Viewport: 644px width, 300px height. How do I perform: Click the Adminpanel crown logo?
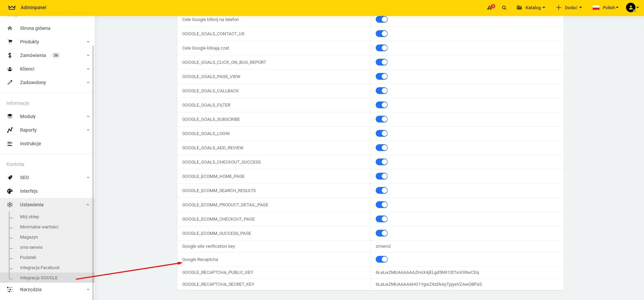[x=12, y=7]
